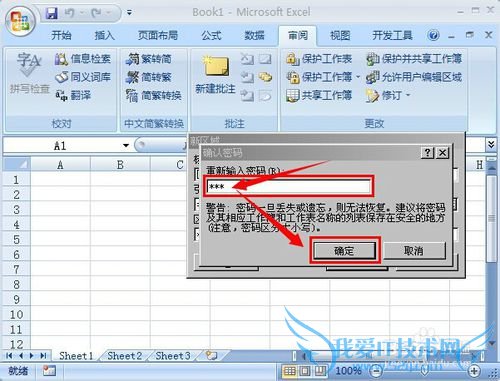Click the zoom in plus button
This screenshot has height=381, width=500.
point(474,370)
